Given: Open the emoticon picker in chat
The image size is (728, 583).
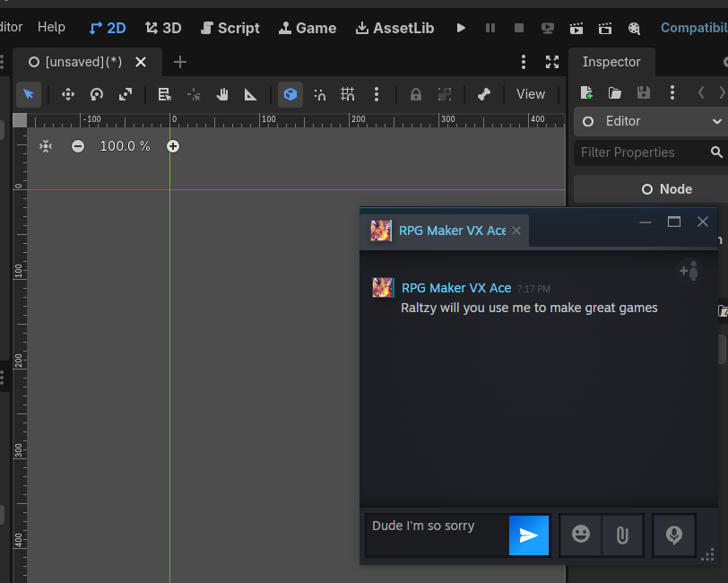Looking at the screenshot, I should [x=580, y=535].
